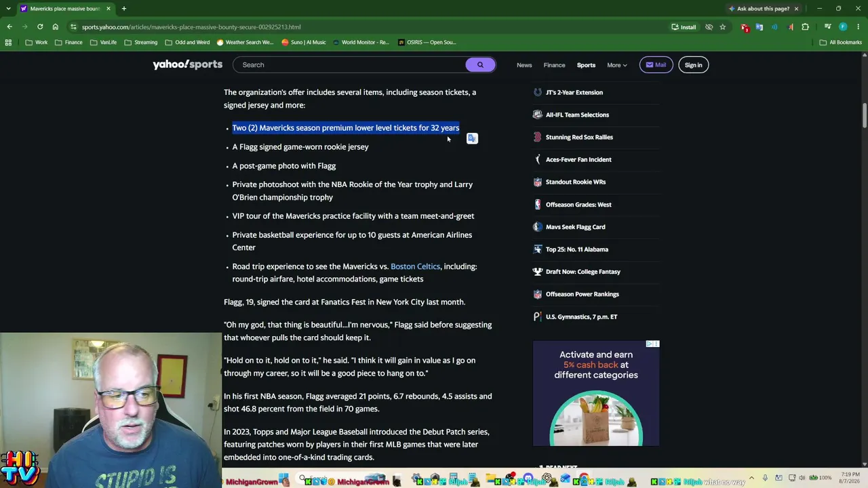Click the highlighted "Two (2) Mavericks season" text
The width and height of the screenshot is (868, 488).
pyautogui.click(x=346, y=127)
